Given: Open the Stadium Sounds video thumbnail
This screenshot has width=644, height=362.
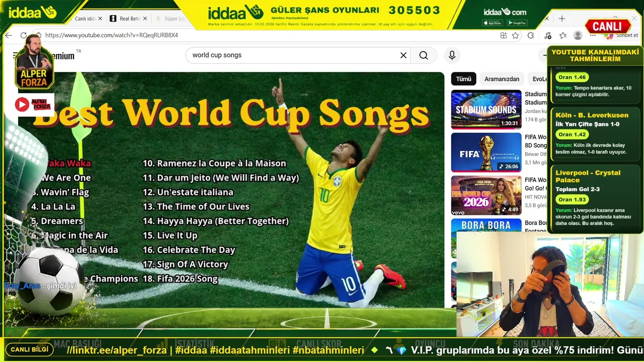Looking at the screenshot, I should (x=486, y=110).
